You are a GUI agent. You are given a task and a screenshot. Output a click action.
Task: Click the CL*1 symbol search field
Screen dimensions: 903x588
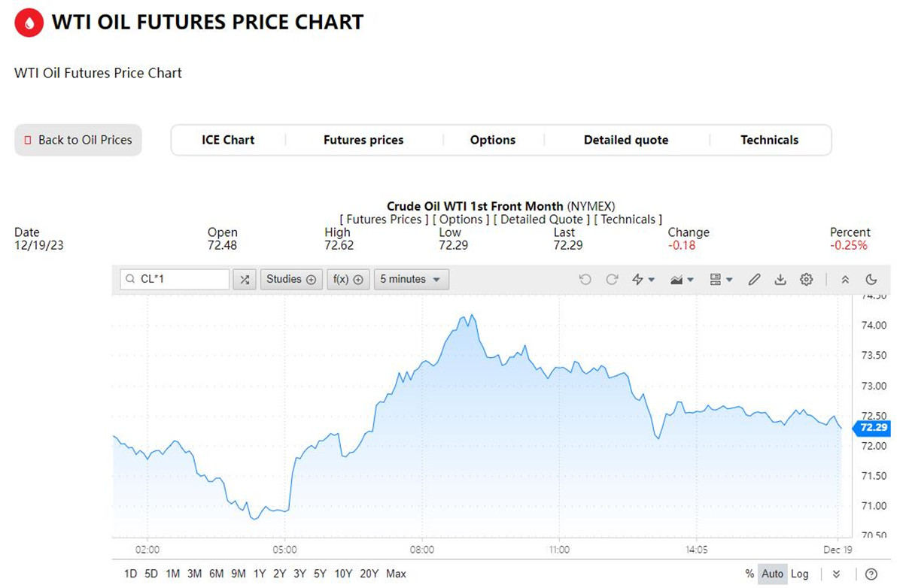click(x=175, y=279)
